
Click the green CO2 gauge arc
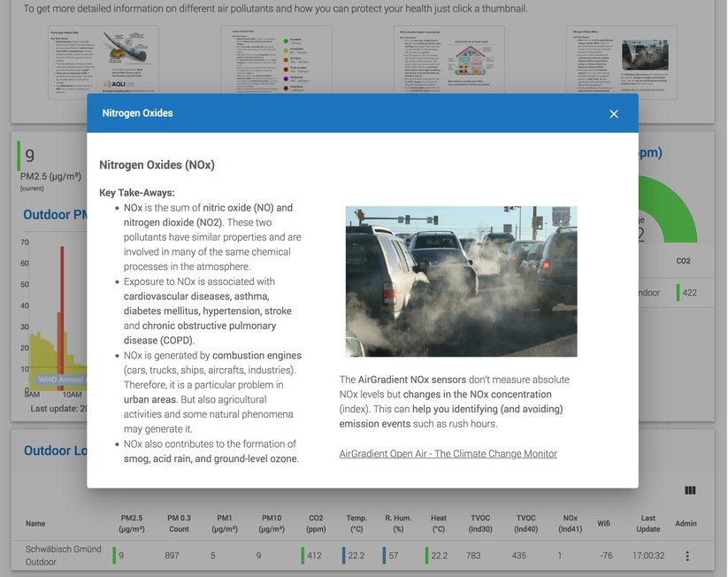669,208
